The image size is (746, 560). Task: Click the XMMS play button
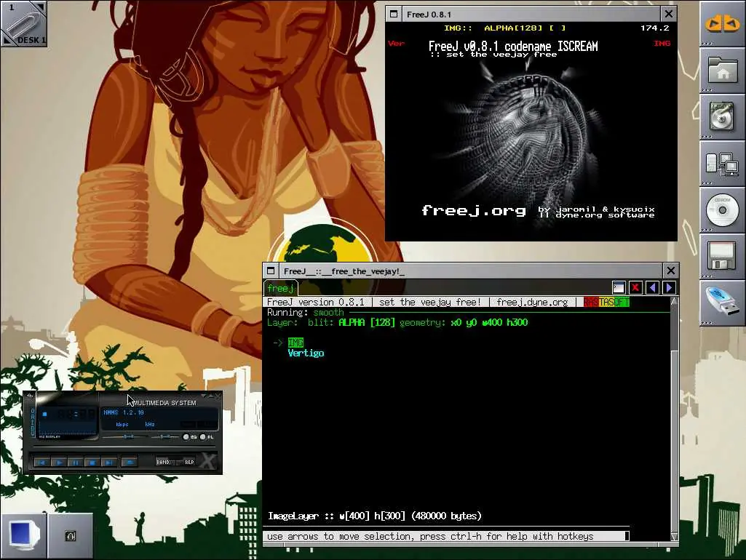click(x=58, y=462)
